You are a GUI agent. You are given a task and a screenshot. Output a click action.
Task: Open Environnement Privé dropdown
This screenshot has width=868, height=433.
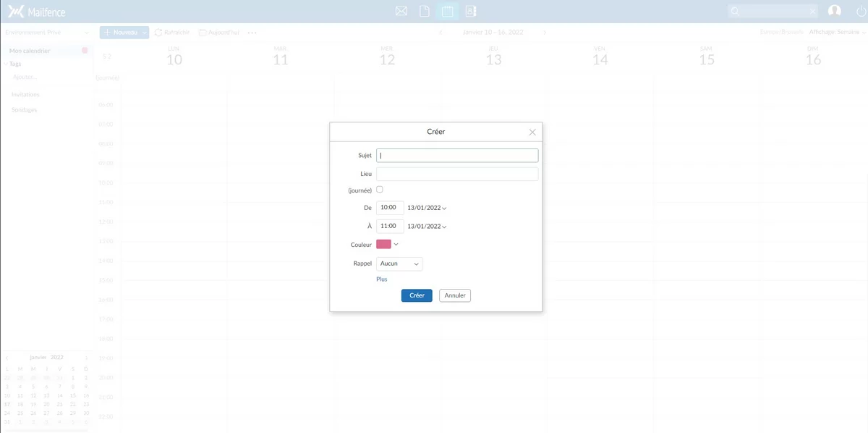47,33
